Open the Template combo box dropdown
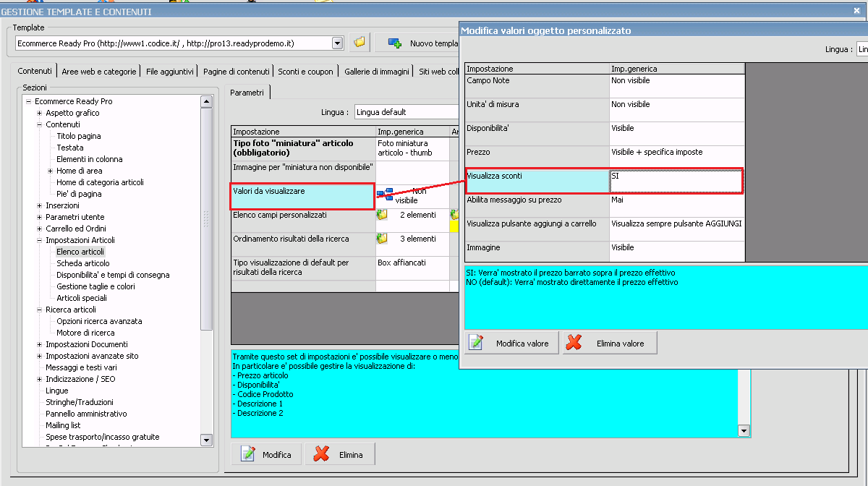 [x=337, y=43]
